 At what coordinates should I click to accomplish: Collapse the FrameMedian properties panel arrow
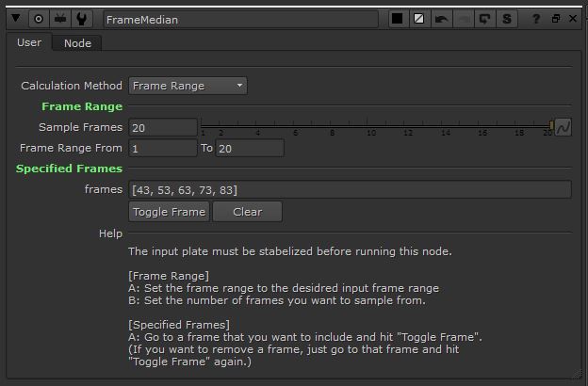tap(17, 19)
